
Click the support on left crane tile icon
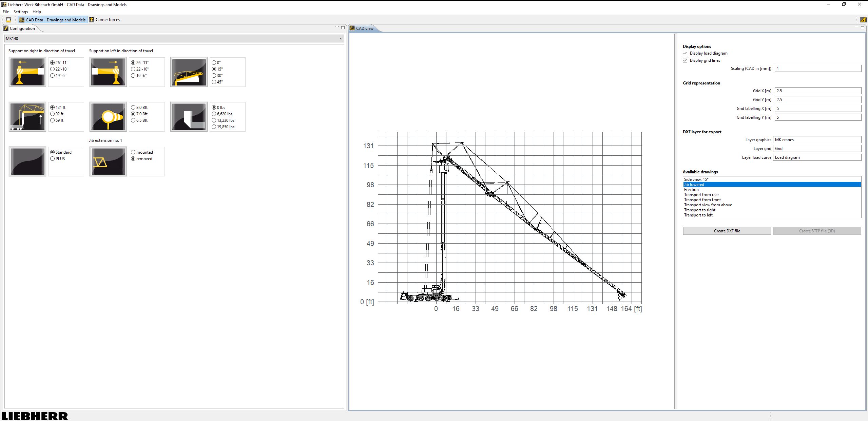click(108, 72)
